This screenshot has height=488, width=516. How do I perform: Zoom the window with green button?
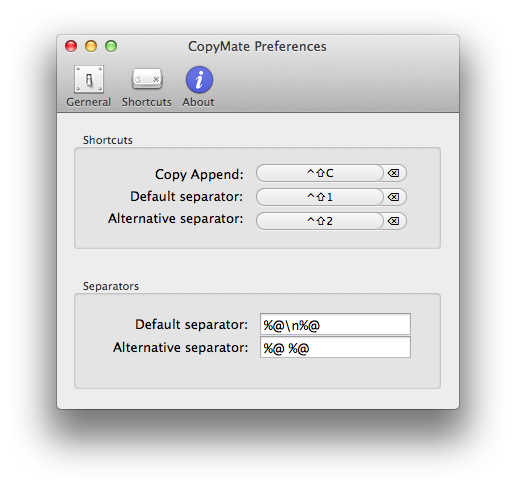click(x=111, y=46)
